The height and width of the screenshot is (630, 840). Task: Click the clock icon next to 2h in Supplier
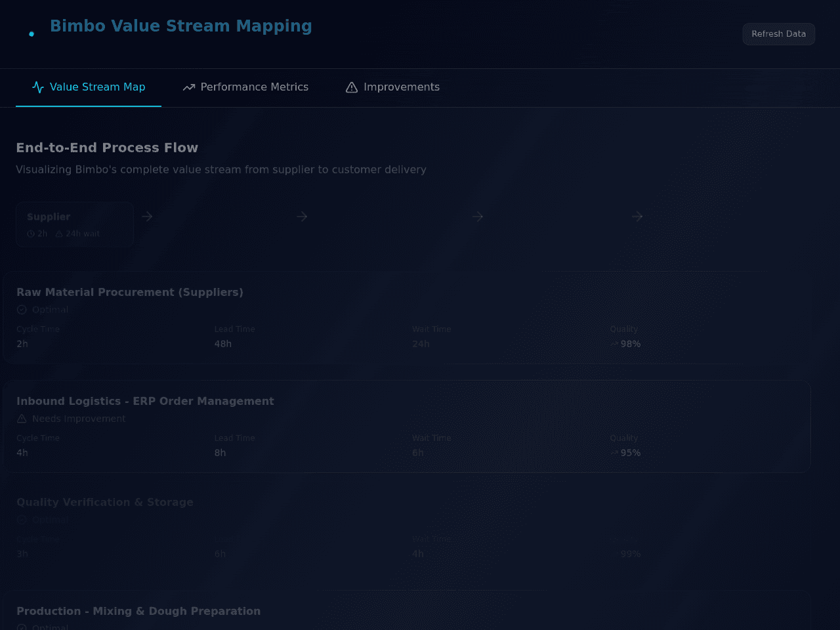[x=31, y=234]
